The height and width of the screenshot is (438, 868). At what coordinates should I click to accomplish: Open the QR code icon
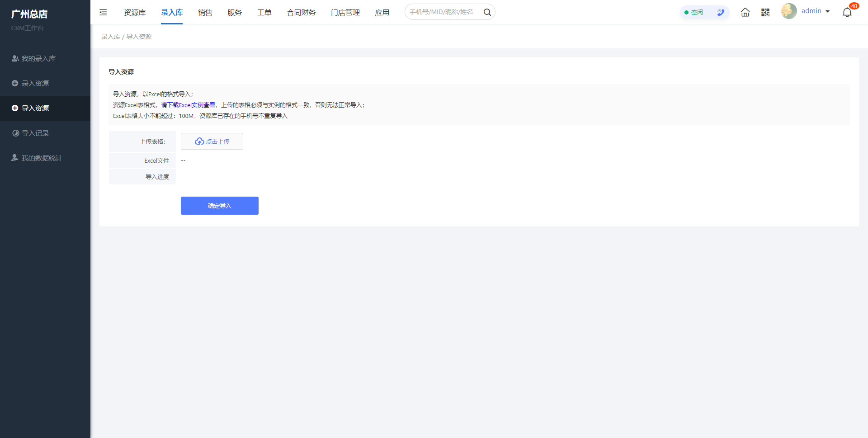pyautogui.click(x=765, y=12)
